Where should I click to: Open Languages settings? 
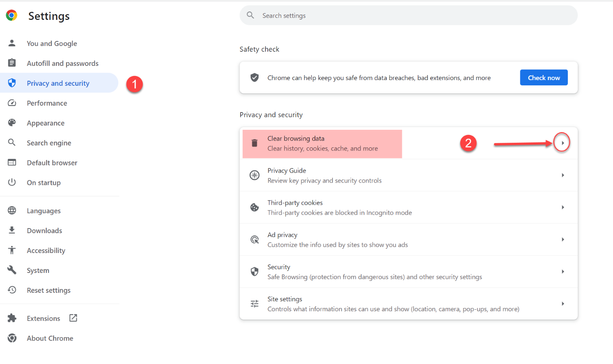(x=44, y=211)
